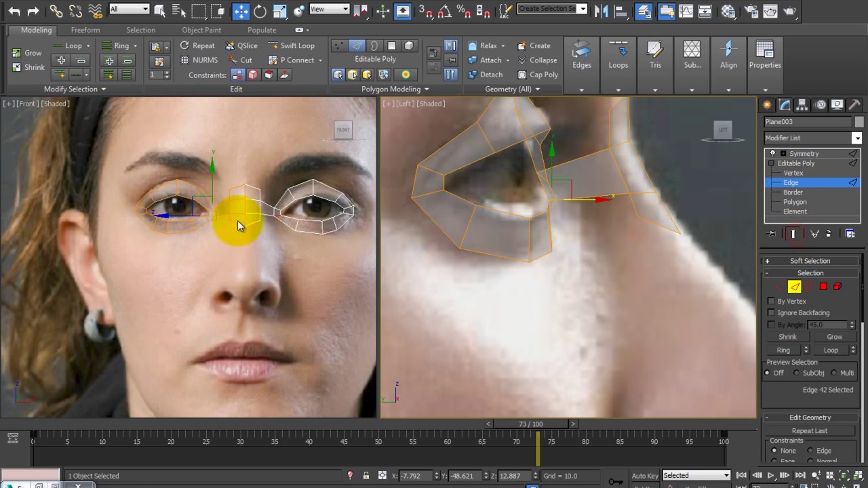Click the Rectangular Selection Region icon
The height and width of the screenshot is (488, 868).
198,10
